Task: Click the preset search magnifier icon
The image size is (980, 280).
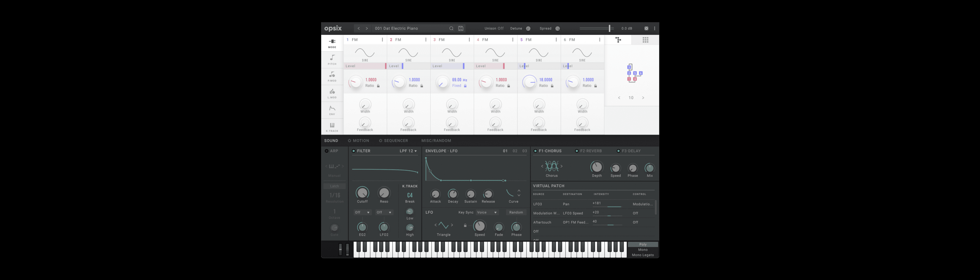Action: point(451,29)
